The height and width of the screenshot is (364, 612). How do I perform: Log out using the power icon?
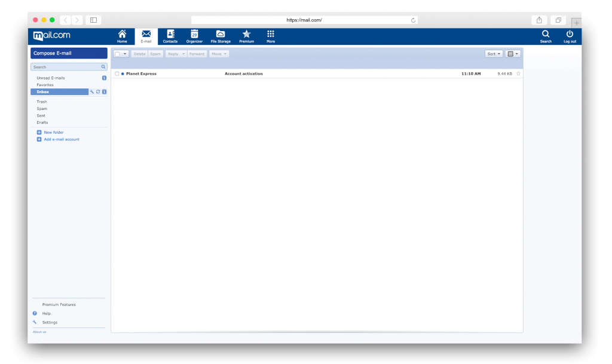coord(570,36)
